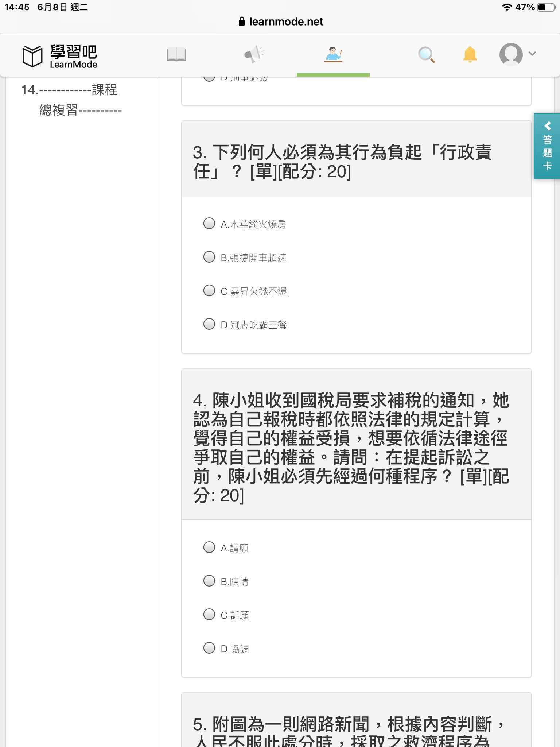Select answer B.張捷開車超速
Screen dimensions: 560x747
pyautogui.click(x=245, y=257)
